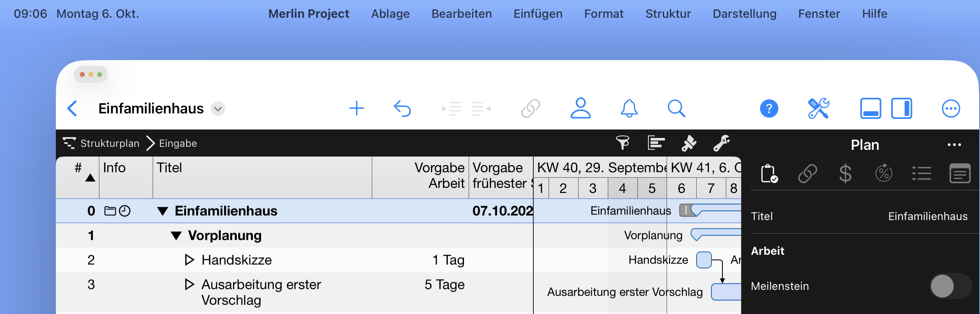Click the bell notifications icon in the toolbar
The height and width of the screenshot is (314, 980).
[x=629, y=108]
